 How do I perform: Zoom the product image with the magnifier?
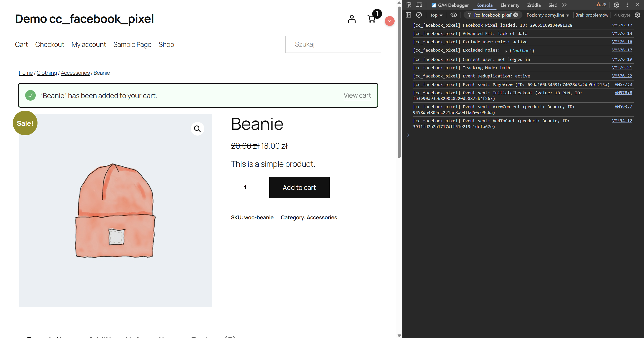[197, 129]
